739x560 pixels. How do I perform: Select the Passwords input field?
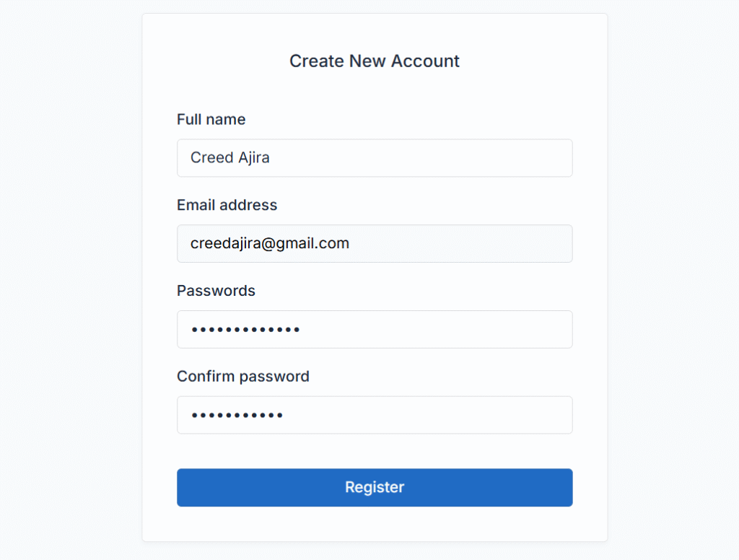tap(375, 330)
